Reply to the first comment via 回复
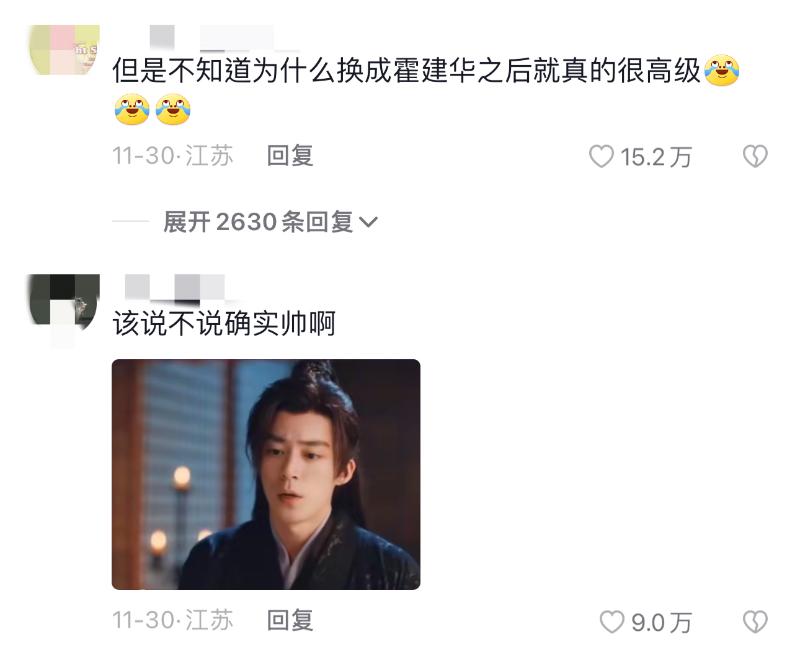 (x=290, y=156)
